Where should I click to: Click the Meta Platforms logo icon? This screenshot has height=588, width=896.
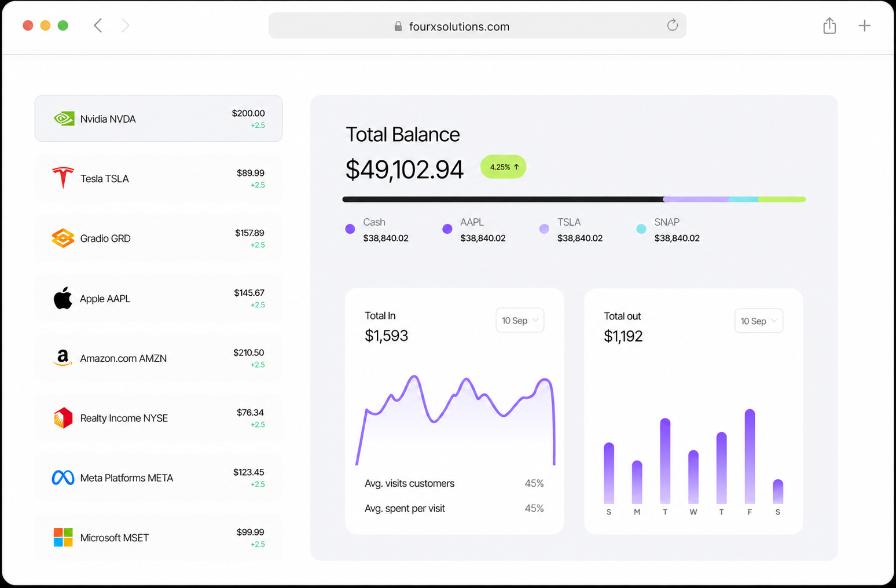pyautogui.click(x=63, y=477)
